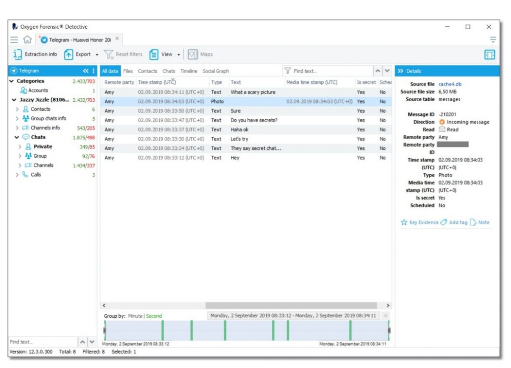Expand the Channels info node

17,128
